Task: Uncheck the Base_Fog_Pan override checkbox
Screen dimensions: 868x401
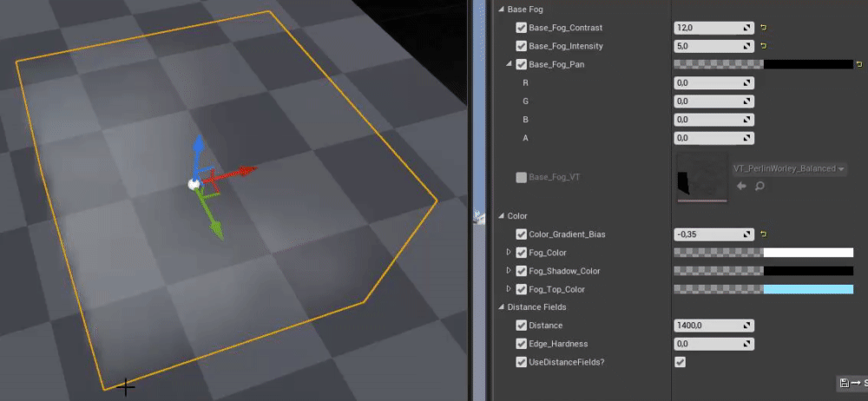Action: click(x=521, y=64)
